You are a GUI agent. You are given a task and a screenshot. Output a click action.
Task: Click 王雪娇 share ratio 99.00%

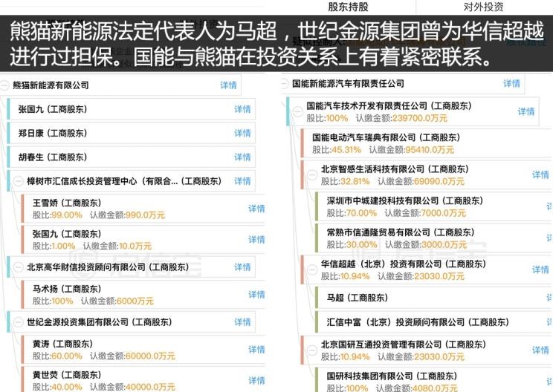[x=67, y=215]
